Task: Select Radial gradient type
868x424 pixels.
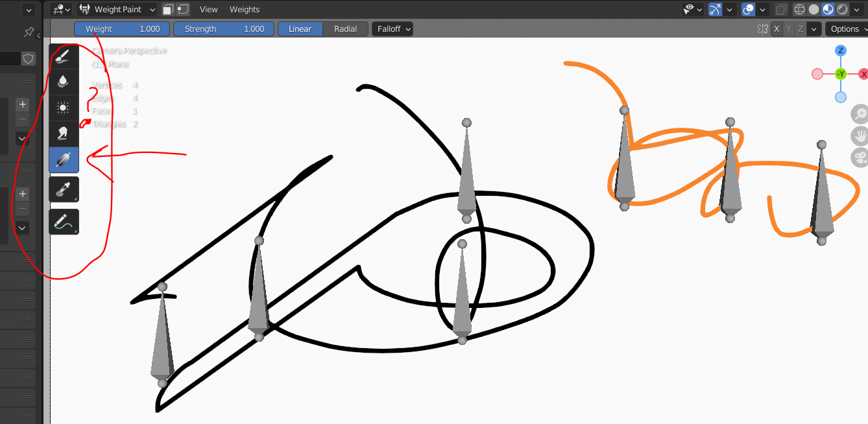Action: pos(345,29)
